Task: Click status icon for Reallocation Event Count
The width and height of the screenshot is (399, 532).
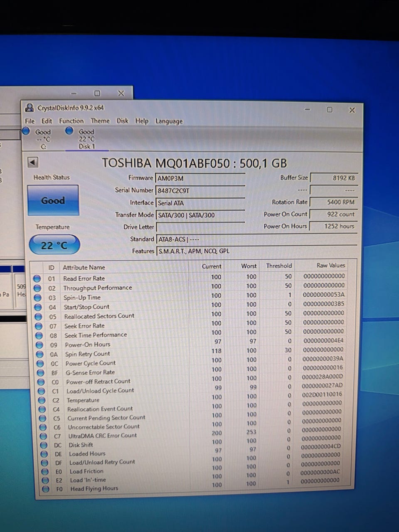Action: 42,409
